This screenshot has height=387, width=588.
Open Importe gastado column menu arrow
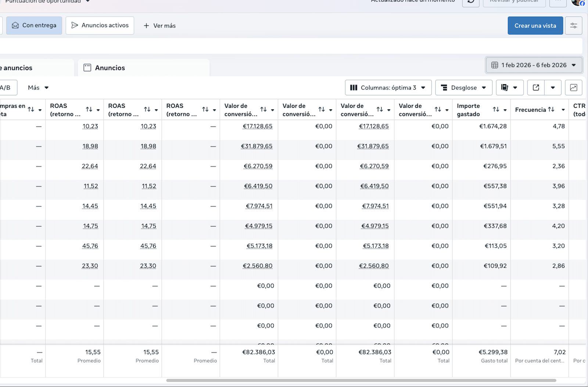(505, 110)
